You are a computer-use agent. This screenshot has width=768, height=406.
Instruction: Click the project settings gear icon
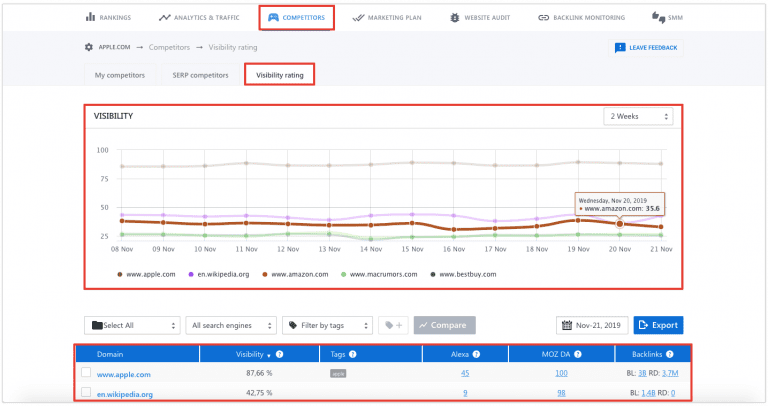[x=89, y=47]
